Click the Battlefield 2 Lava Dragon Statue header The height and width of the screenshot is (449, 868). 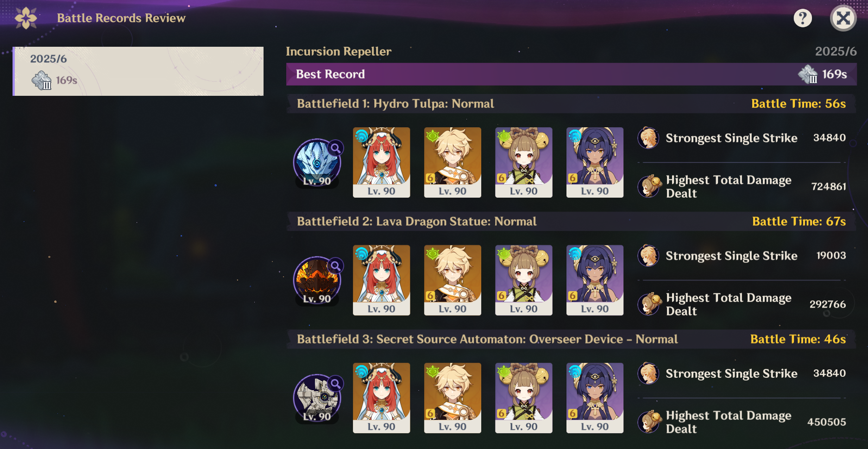572,221
